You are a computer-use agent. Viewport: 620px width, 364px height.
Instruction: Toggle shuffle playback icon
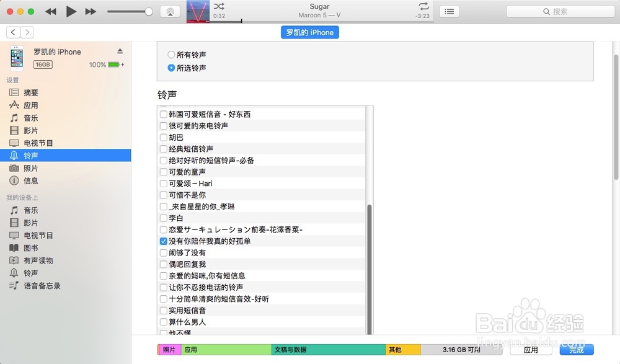point(219,6)
